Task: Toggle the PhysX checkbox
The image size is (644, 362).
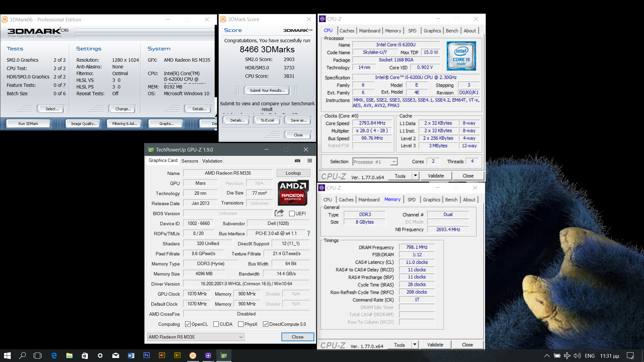Action: pyautogui.click(x=241, y=324)
